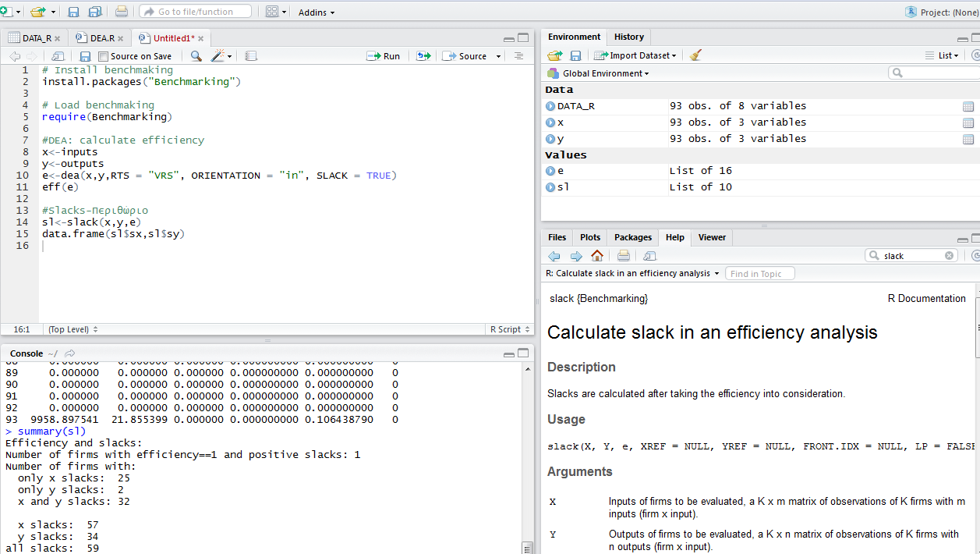Save current document from main toolbar
The width and height of the screenshot is (980, 554).
pyautogui.click(x=73, y=12)
